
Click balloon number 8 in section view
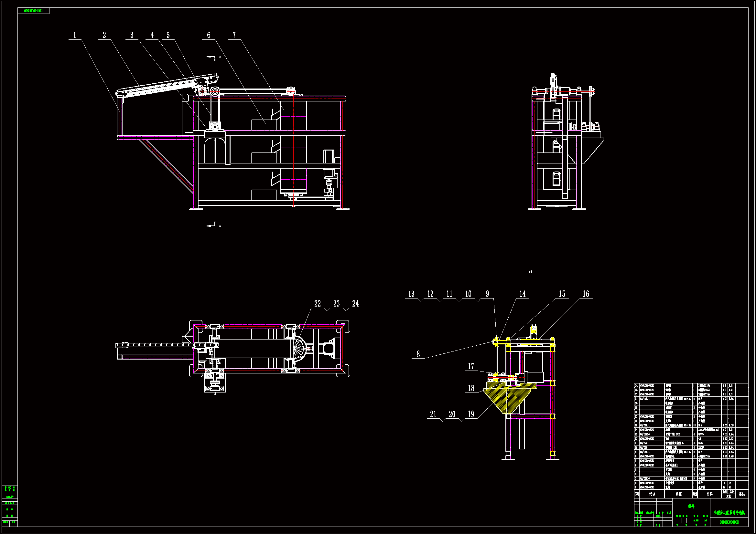[x=418, y=354]
